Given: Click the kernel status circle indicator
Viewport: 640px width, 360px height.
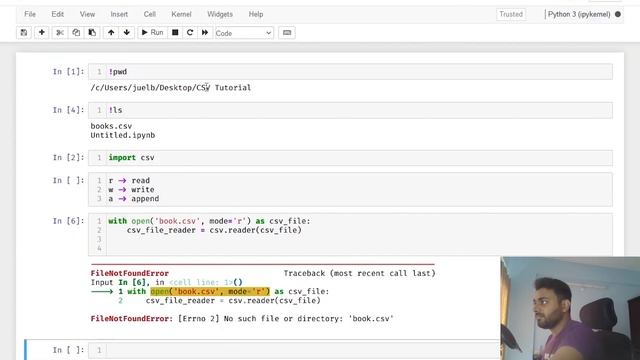Looking at the screenshot, I should (618, 14).
